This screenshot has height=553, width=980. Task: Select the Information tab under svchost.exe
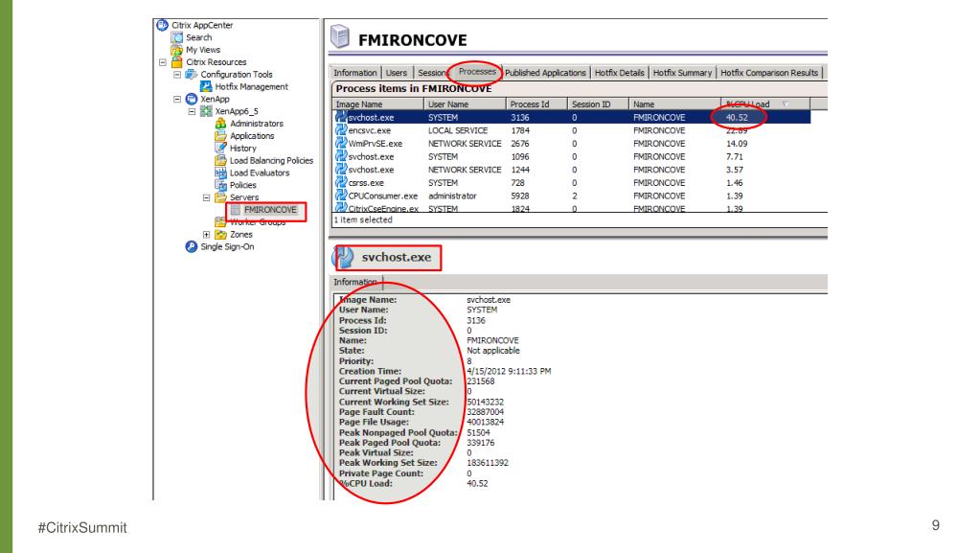355,282
